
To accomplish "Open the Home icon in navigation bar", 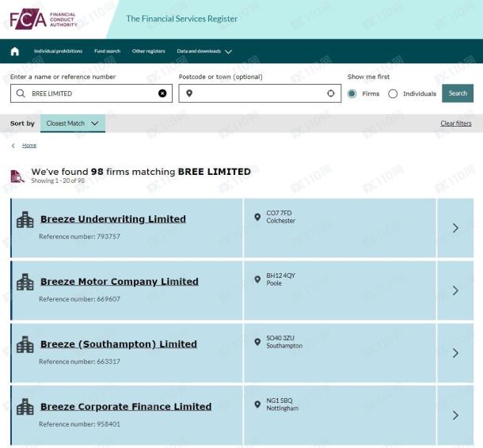I will click(x=15, y=51).
